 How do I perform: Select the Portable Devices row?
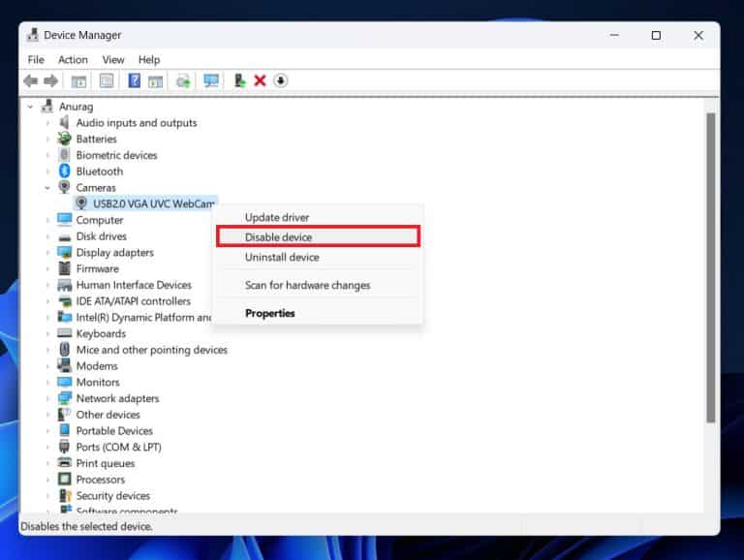114,431
